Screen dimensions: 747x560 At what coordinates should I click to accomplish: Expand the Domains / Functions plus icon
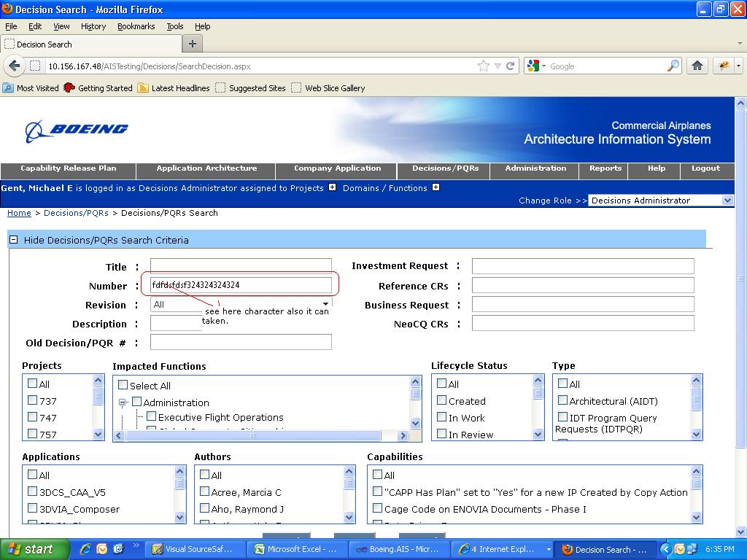pos(436,187)
